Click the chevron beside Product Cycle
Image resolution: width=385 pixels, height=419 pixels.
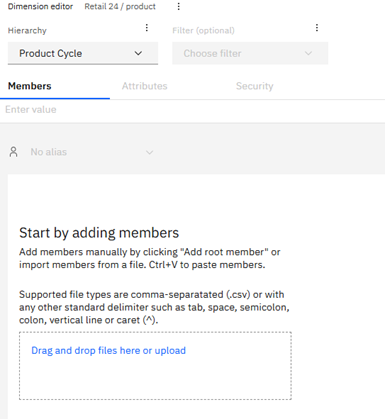(138, 53)
